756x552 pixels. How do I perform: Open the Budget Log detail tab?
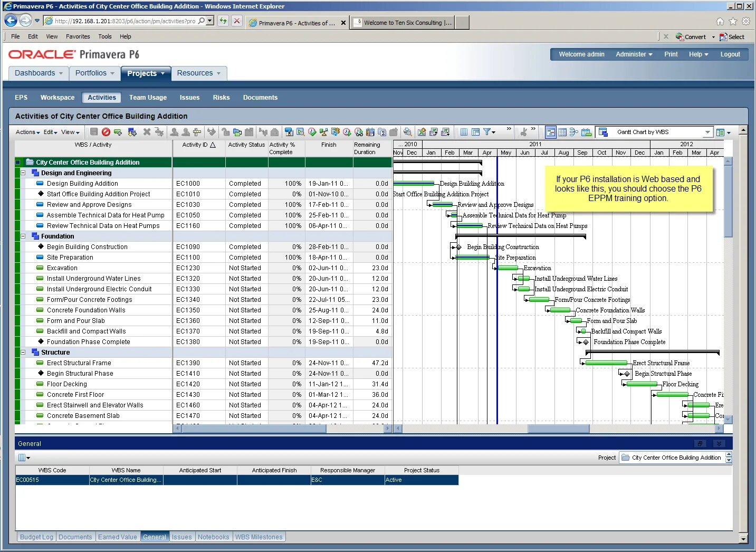point(36,537)
